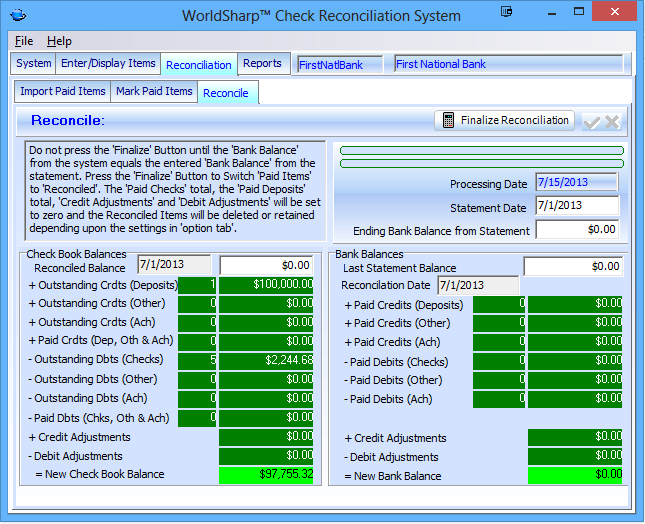Click the grayed checkmark icon
The width and height of the screenshot is (645, 524).
pyautogui.click(x=592, y=122)
